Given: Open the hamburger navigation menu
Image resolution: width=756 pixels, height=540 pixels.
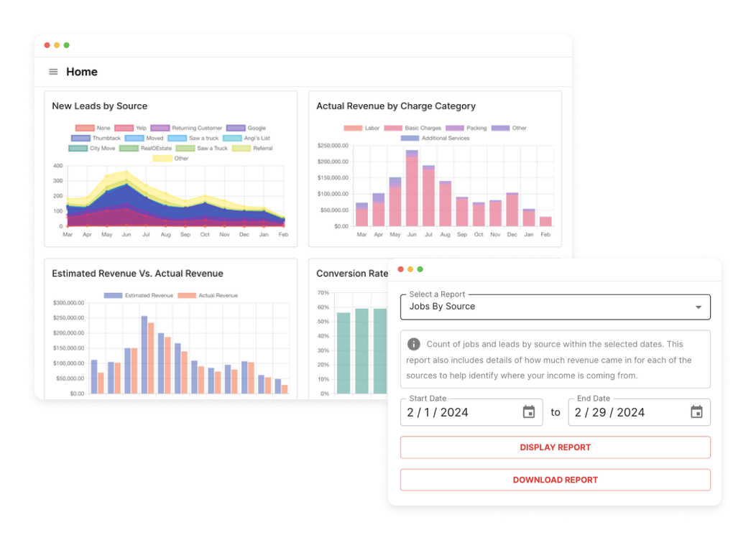Looking at the screenshot, I should [x=52, y=72].
